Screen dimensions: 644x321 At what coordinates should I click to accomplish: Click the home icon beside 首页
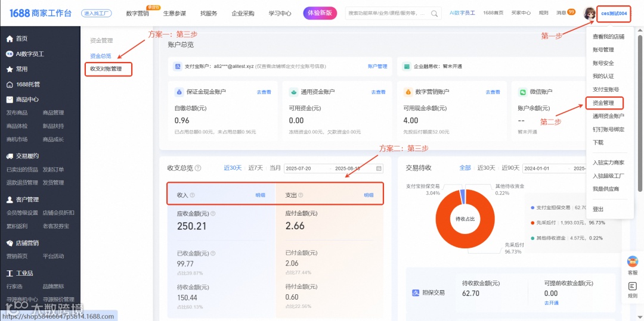click(10, 39)
